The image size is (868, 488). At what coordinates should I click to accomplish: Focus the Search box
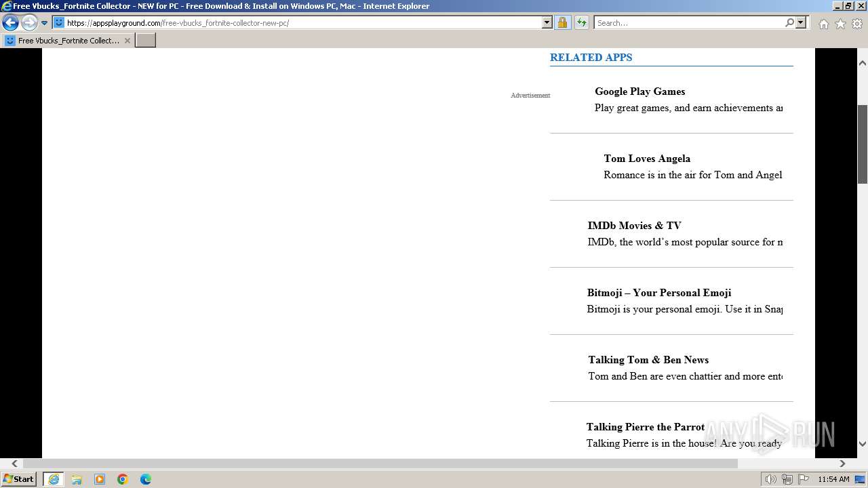pyautogui.click(x=688, y=22)
